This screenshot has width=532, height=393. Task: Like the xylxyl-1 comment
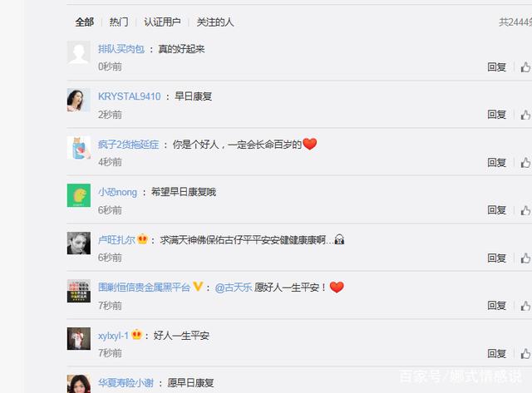[525, 354]
